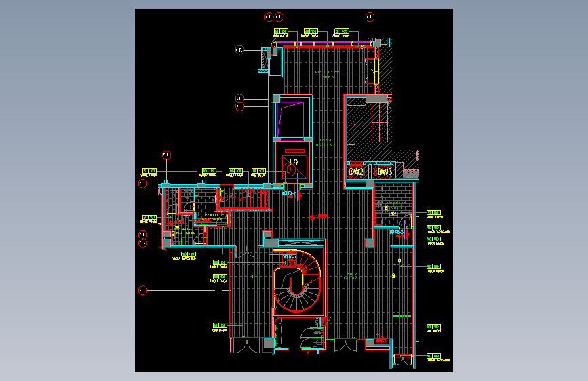
Task: Click the grid bubble at the top right corner
Action: click(x=370, y=17)
